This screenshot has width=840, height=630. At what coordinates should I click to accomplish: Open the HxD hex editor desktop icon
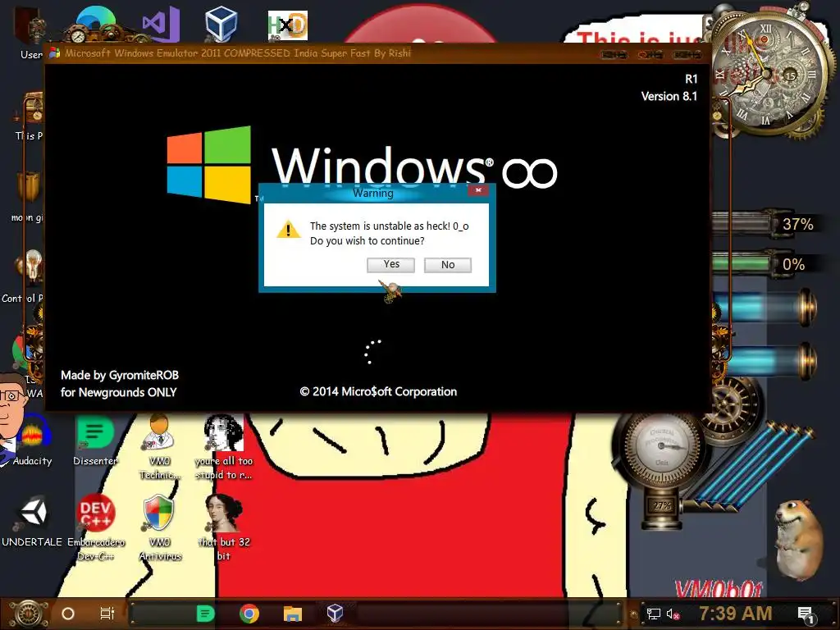(x=288, y=25)
